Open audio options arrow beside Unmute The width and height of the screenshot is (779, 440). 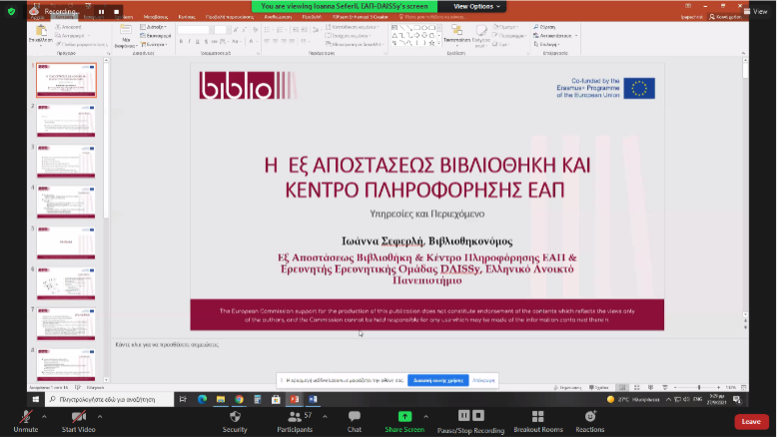(44, 418)
